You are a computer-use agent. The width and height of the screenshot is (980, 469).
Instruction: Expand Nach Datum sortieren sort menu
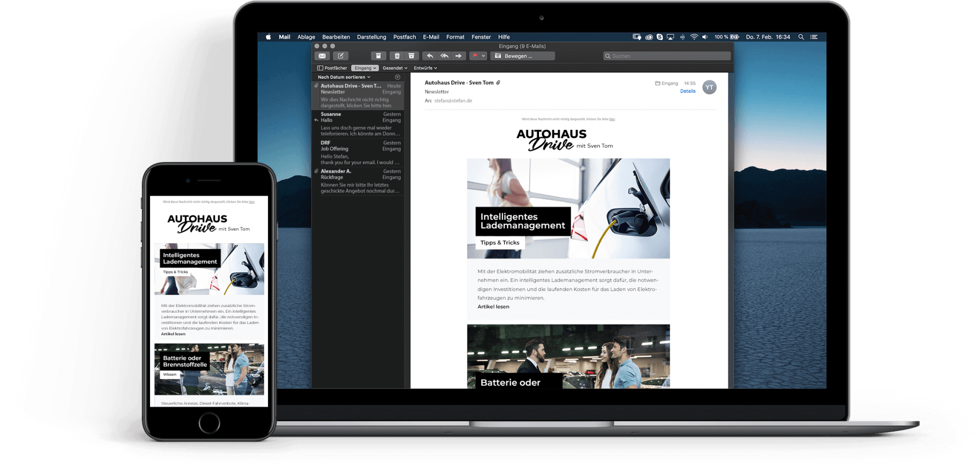click(344, 77)
